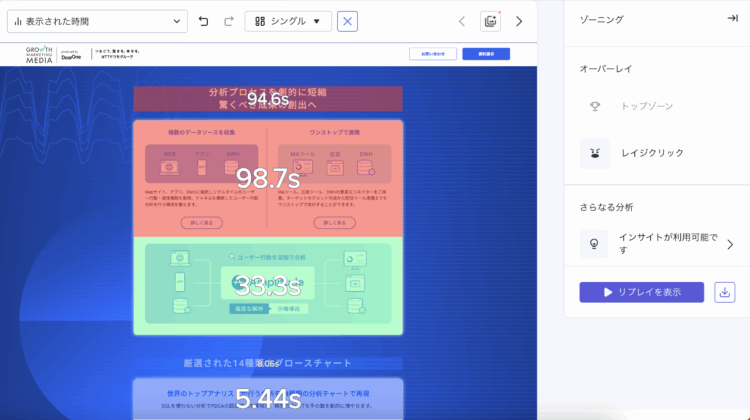Click the お問い合わせ button on page
This screenshot has height=420, width=750.
tap(433, 54)
